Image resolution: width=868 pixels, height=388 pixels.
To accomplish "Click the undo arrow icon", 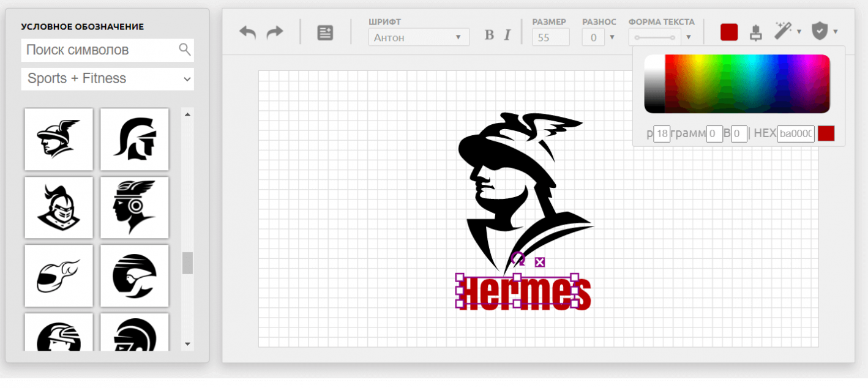I will coord(247,32).
